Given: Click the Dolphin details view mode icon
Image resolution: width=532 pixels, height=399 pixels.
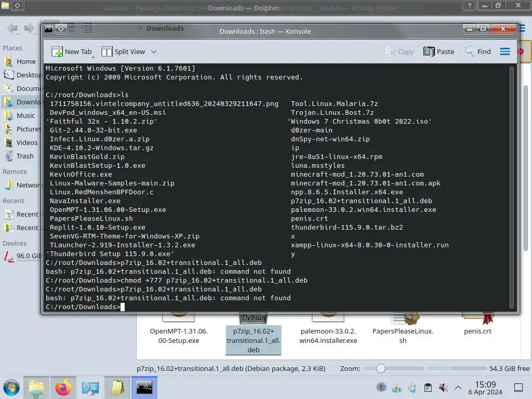Looking at the screenshot, I should [87, 29].
